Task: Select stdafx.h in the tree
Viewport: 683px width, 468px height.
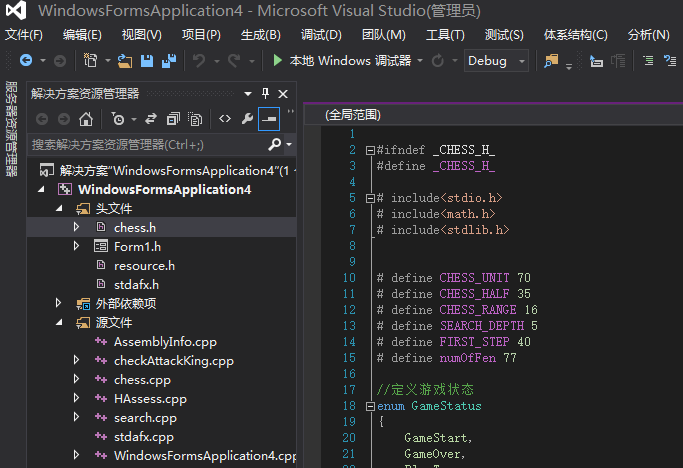Action: pos(136,285)
